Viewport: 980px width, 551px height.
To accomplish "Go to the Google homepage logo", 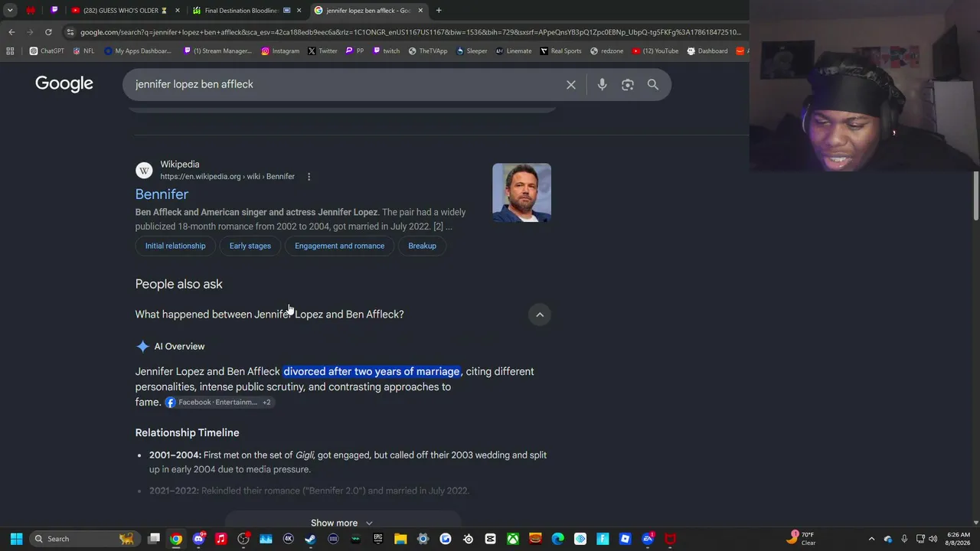I will (x=64, y=84).
